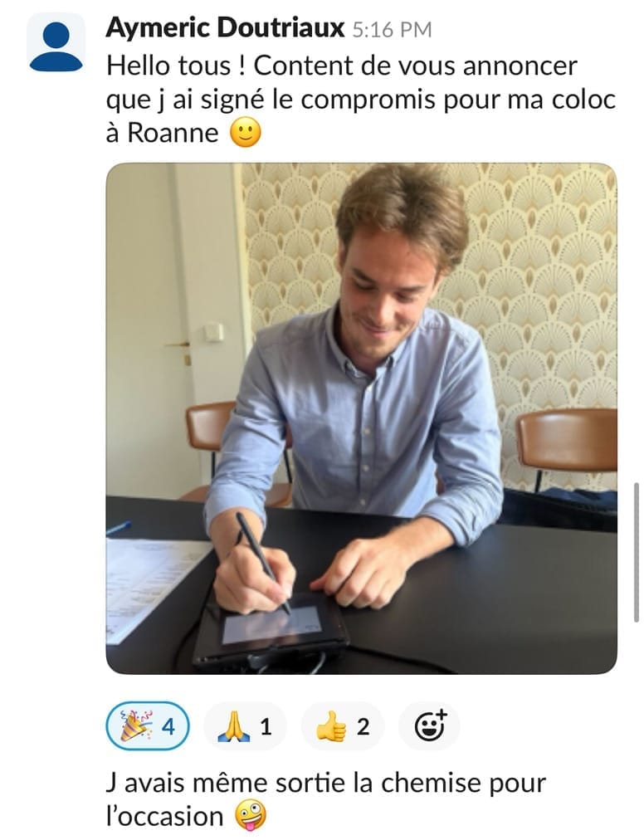Click the stylus pen in the photo
644x840 pixels.
262,563
